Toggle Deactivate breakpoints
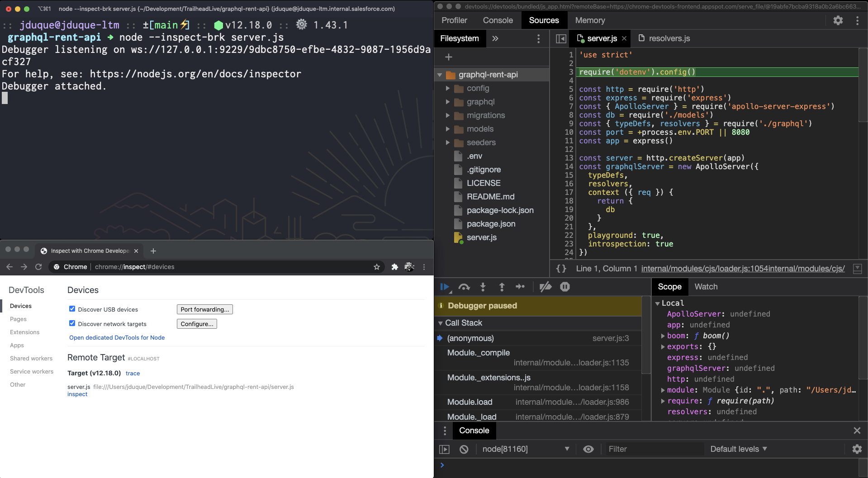This screenshot has width=868, height=478. [545, 287]
